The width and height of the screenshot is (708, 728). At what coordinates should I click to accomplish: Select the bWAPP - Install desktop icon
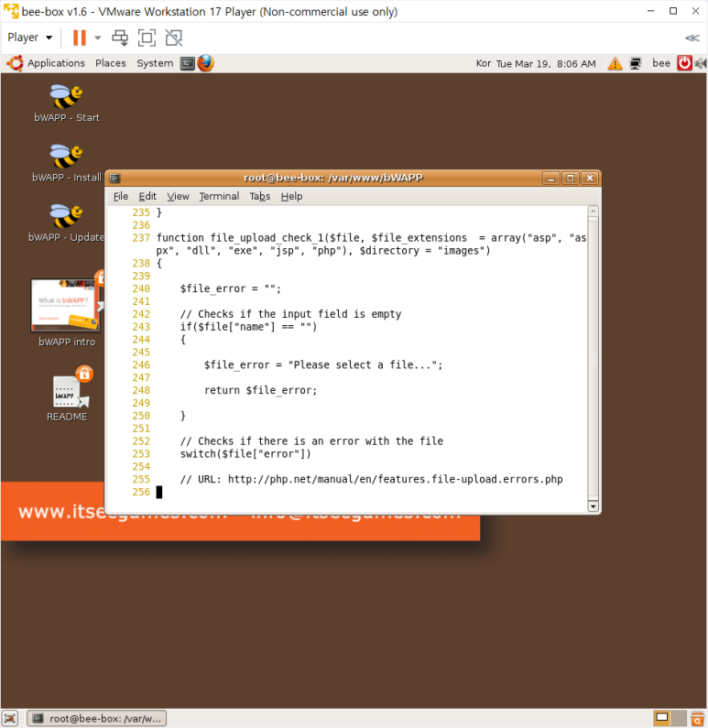[x=67, y=163]
